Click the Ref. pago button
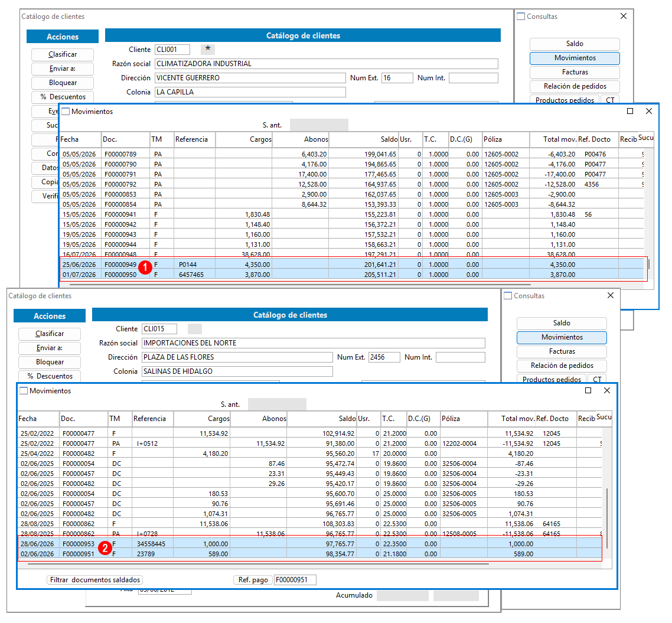Image resolution: width=672 pixels, height=623 pixels. [x=253, y=580]
